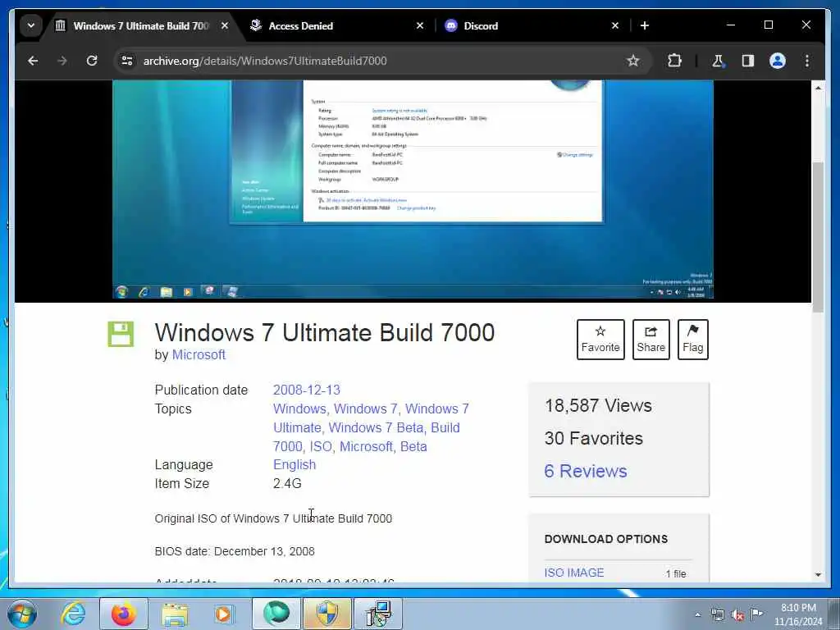The image size is (840, 630).
Task: Click the Windows 7 screenshot preview image
Action: [413, 189]
